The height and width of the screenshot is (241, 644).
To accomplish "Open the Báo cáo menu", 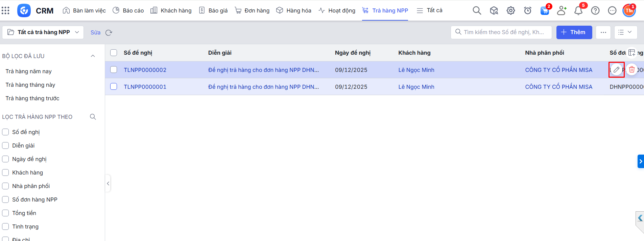I will pyautogui.click(x=128, y=10).
